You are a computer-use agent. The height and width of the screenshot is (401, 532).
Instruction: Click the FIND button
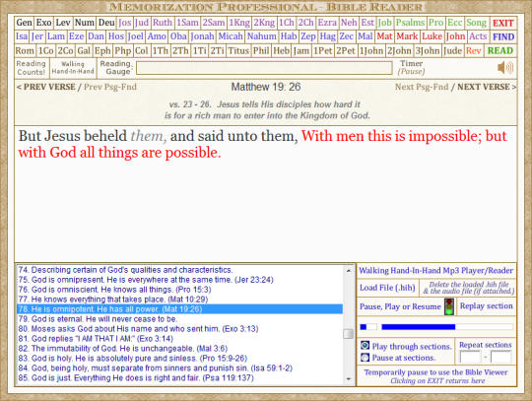coord(503,36)
